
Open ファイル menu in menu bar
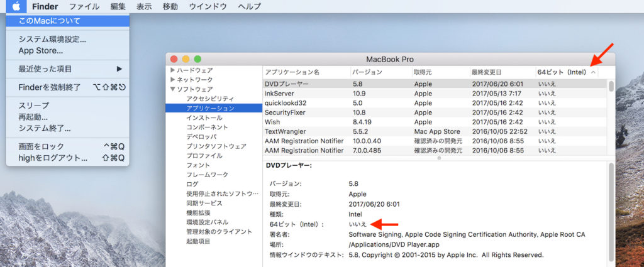pyautogui.click(x=84, y=6)
